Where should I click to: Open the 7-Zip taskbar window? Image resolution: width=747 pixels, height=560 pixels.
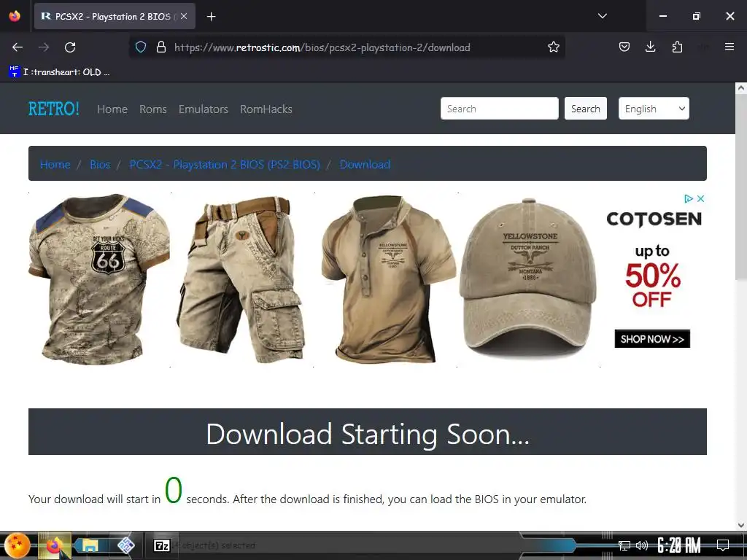[162, 545]
